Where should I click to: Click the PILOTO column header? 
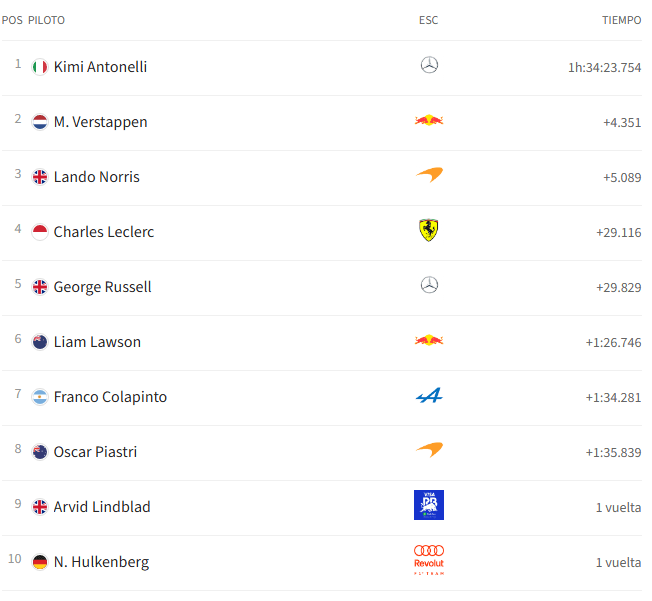coord(47,20)
